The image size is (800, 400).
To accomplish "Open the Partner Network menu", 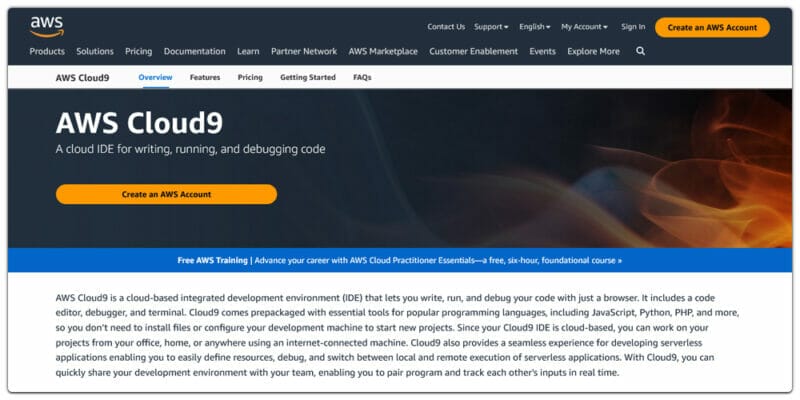I will [x=304, y=52].
